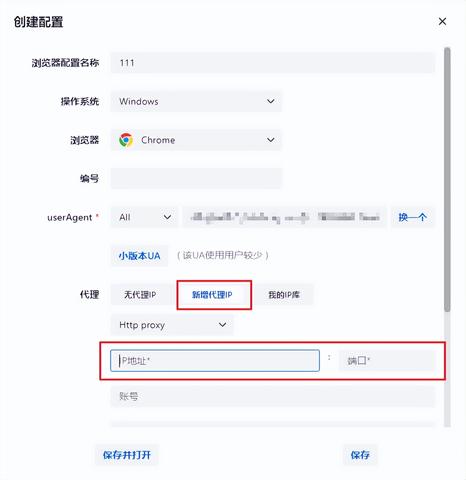Click 保存并打开 button
The width and height of the screenshot is (466, 480).
pyautogui.click(x=127, y=455)
